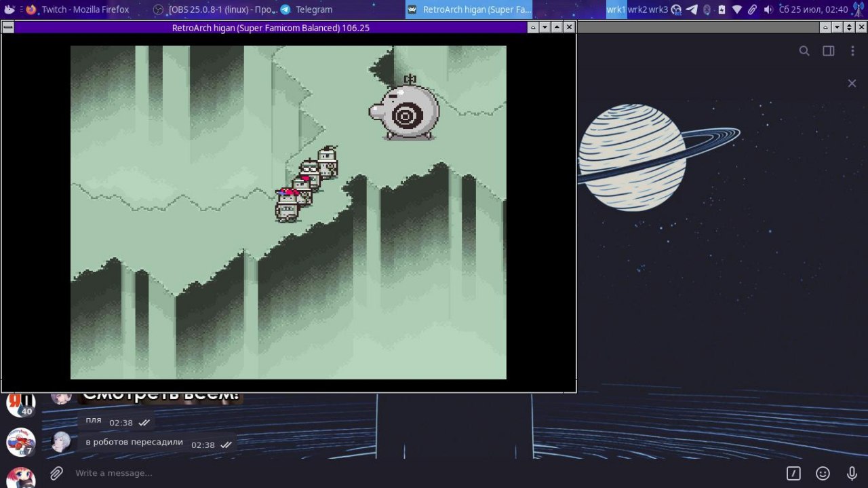Image resolution: width=868 pixels, height=488 pixels.
Task: Switch to workspace wrk1
Action: click(x=616, y=10)
